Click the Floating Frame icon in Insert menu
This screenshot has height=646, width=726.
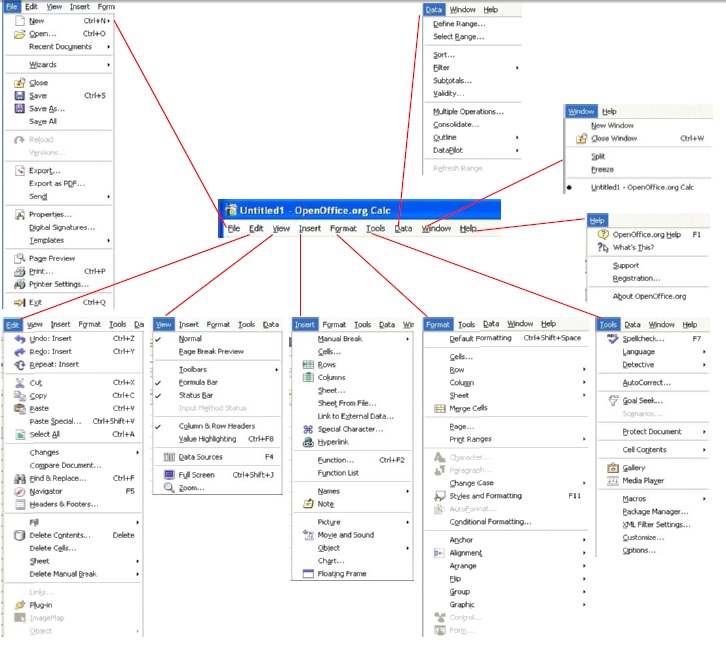pyautogui.click(x=308, y=574)
